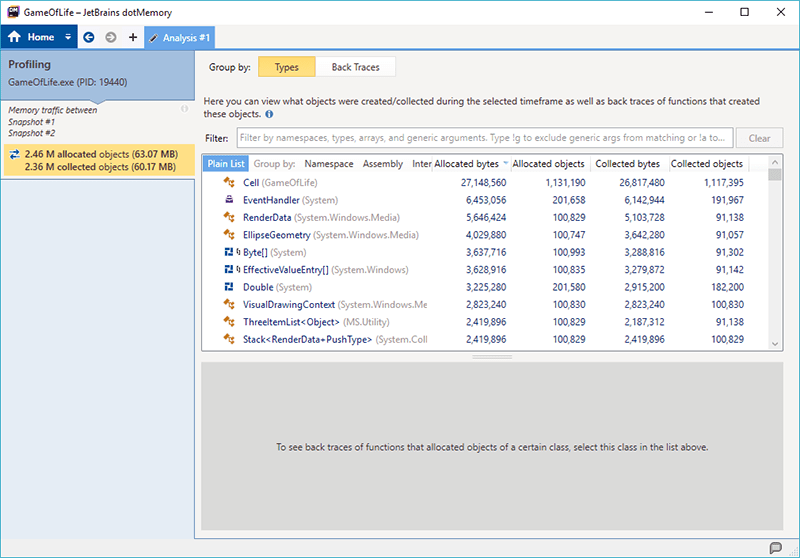Click the Byte[] array type icon
The height and width of the screenshot is (558, 800).
[229, 252]
